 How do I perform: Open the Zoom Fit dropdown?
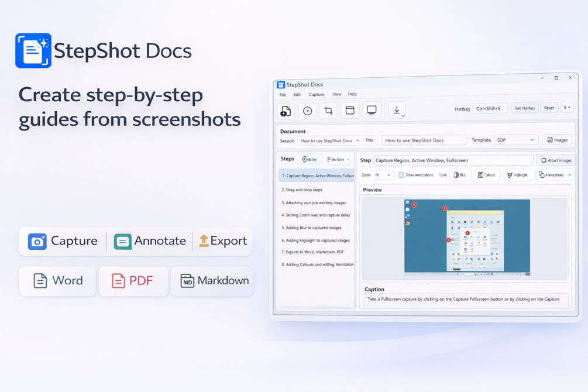(x=383, y=175)
